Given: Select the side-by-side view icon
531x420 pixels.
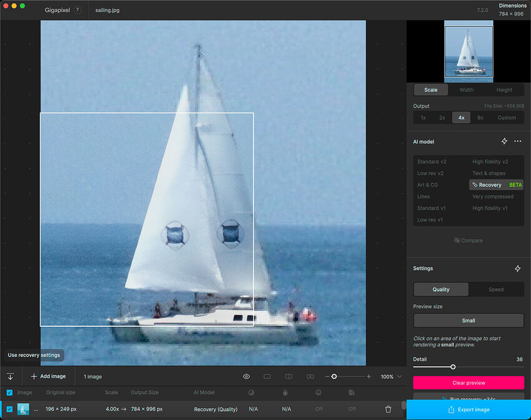Looking at the screenshot, I should point(310,376).
